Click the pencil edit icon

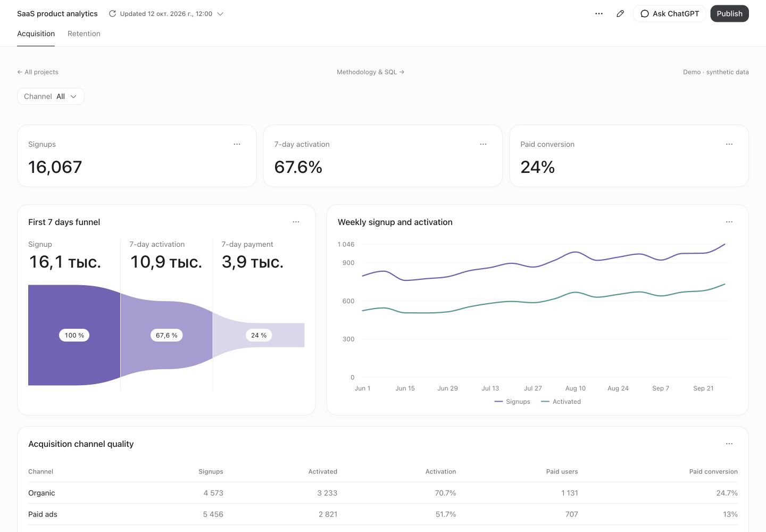tap(620, 14)
